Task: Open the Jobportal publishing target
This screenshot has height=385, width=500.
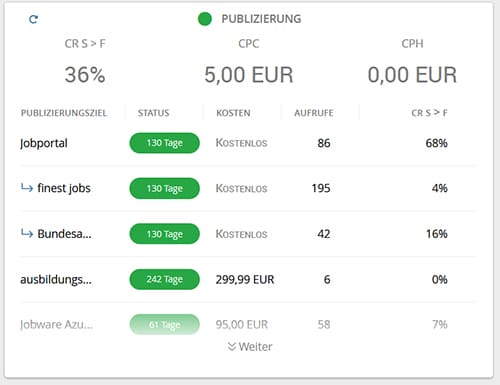Action: pyautogui.click(x=44, y=143)
